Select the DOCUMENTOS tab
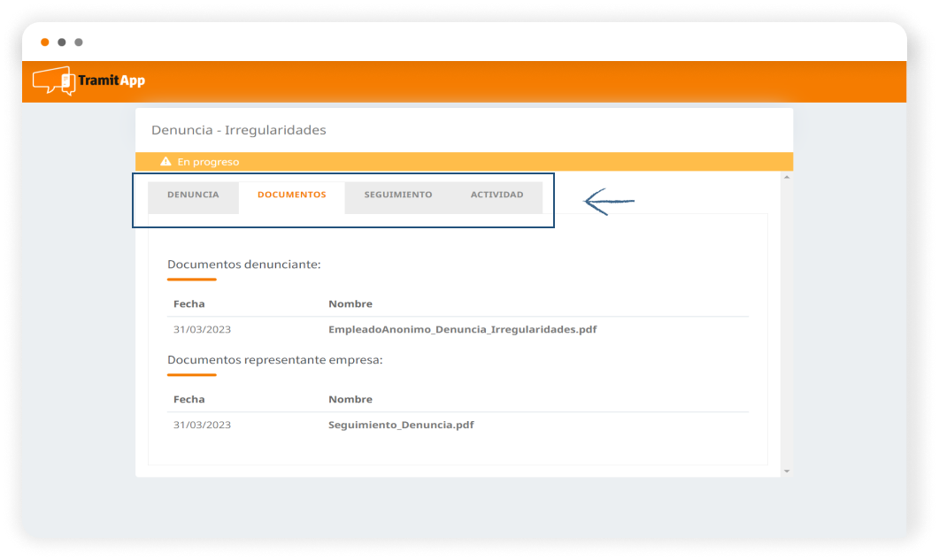Viewport: 939px width, 560px height. tap(291, 195)
